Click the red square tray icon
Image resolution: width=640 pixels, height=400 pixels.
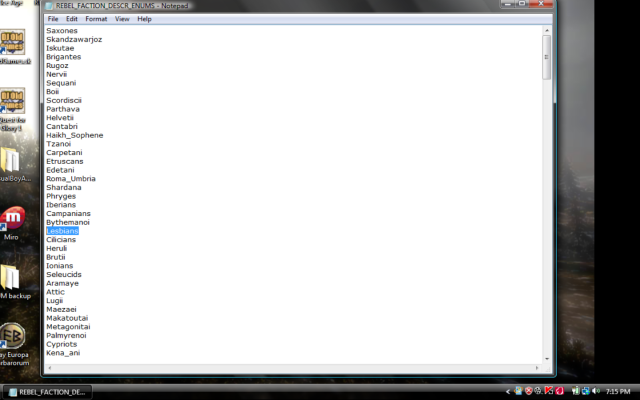[x=559, y=391]
